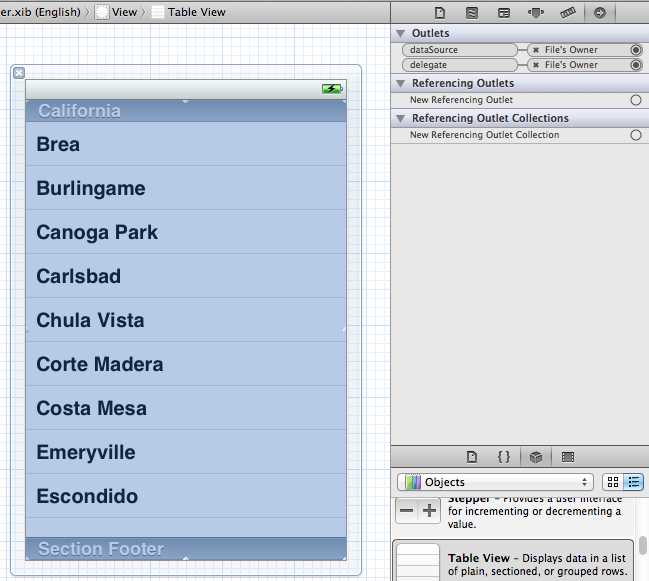The width and height of the screenshot is (649, 581).
Task: Open the Size inspector ruler tab
Action: coord(567,13)
